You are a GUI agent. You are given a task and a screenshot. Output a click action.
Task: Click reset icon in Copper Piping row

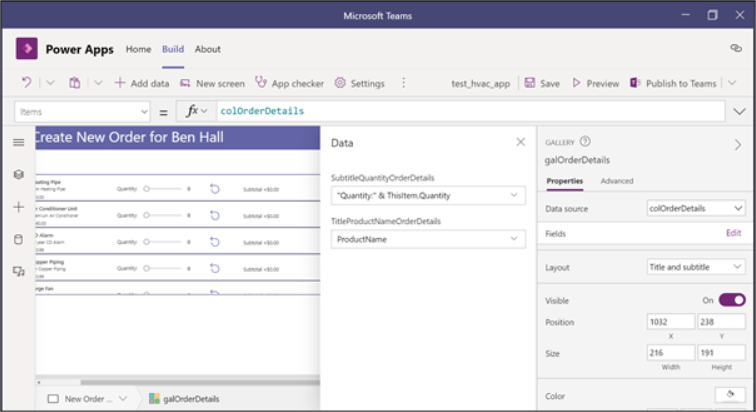[x=215, y=268]
